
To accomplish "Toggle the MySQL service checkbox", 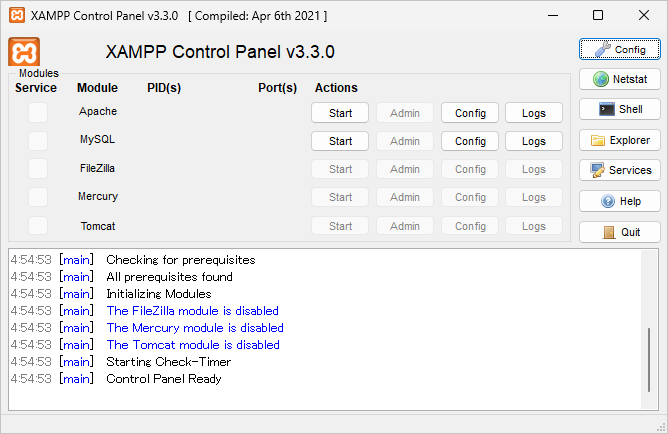I will pos(37,140).
